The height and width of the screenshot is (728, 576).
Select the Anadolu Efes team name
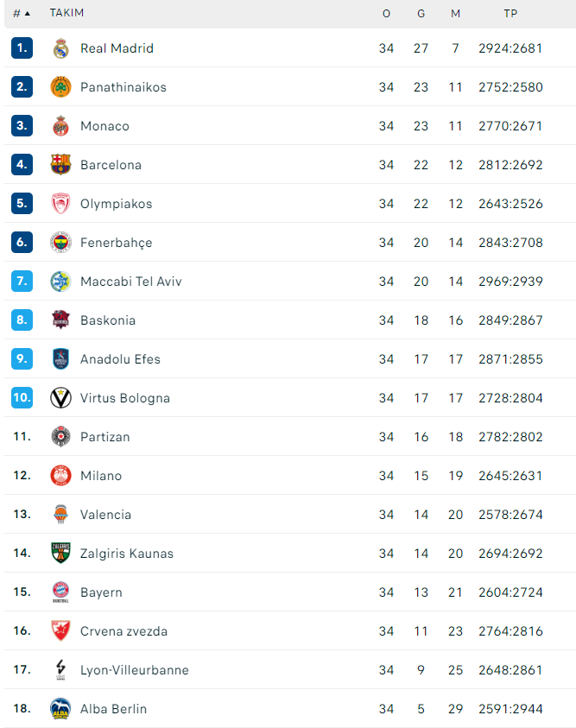(x=120, y=359)
